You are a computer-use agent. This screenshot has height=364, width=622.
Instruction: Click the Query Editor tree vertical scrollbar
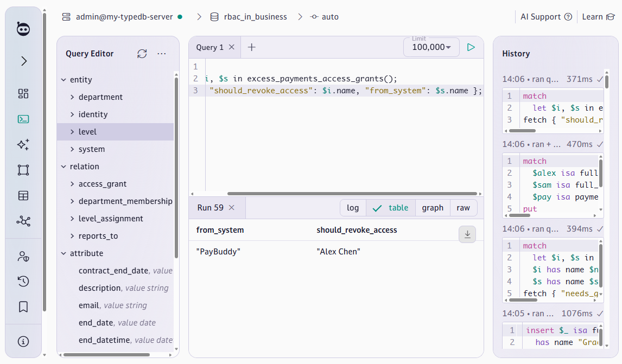pos(176,168)
